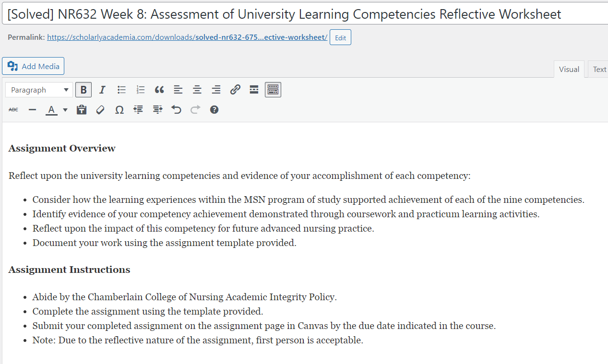Click the Add Media button
Image resolution: width=608 pixels, height=364 pixels.
pyautogui.click(x=33, y=66)
